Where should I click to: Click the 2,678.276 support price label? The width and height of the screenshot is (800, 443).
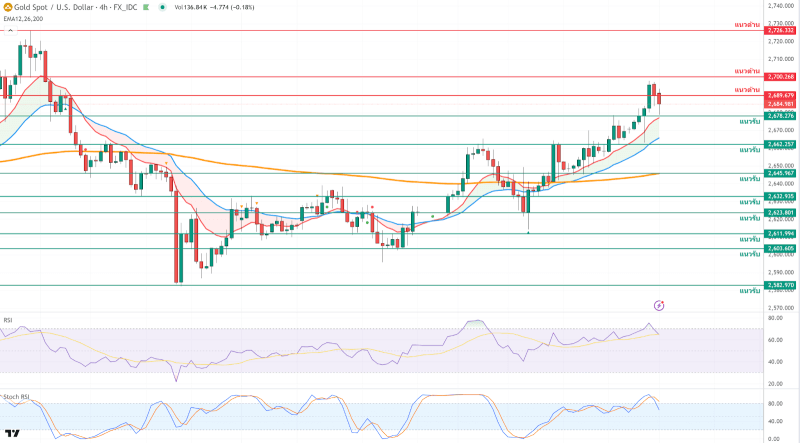780,116
